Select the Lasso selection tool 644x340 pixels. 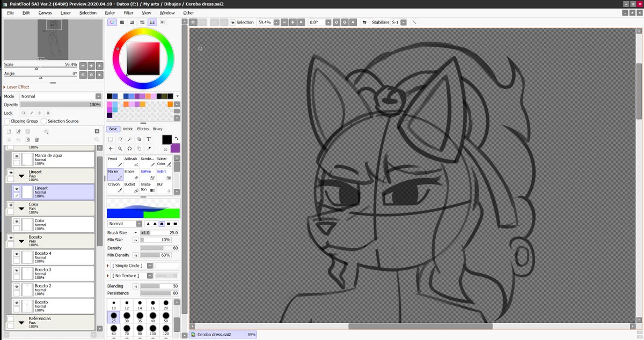coord(120,139)
